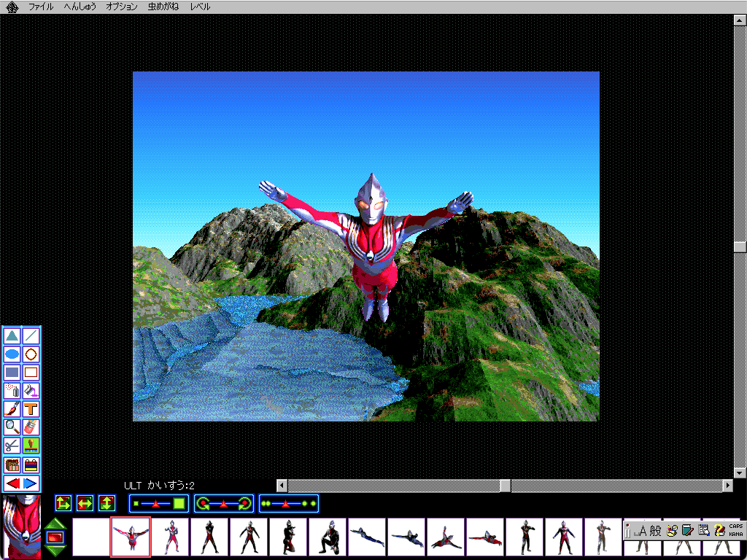Open the へんしゅう menu

coord(80,7)
